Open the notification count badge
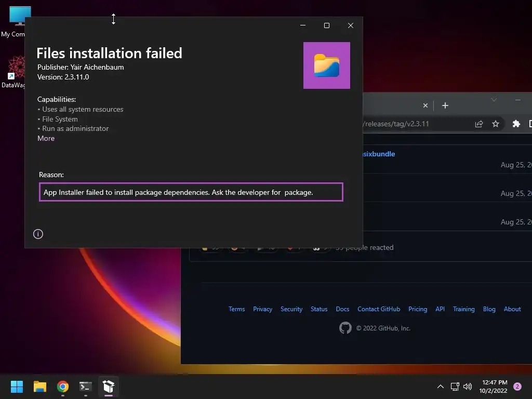Viewport: 532px width, 399px height. [517, 387]
